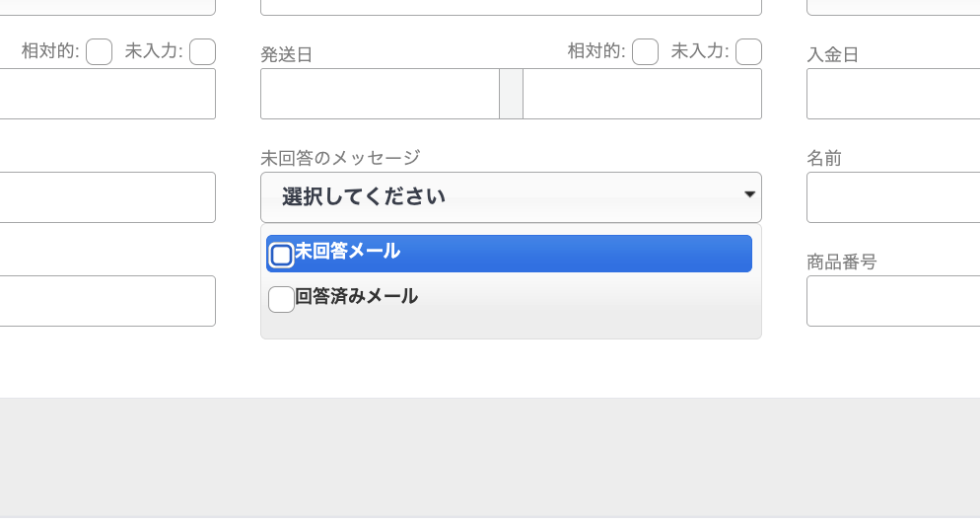Select the 未回答メール option text
The image size is (980, 525).
(x=348, y=252)
